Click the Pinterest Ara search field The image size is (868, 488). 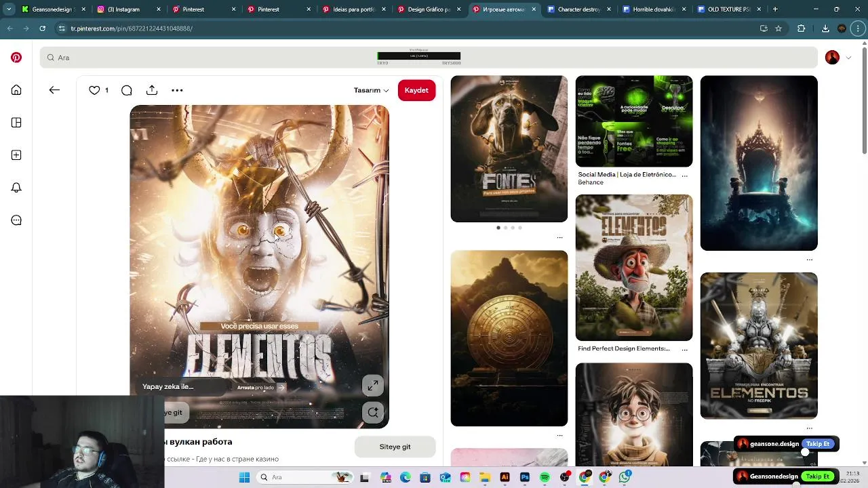[x=429, y=58]
